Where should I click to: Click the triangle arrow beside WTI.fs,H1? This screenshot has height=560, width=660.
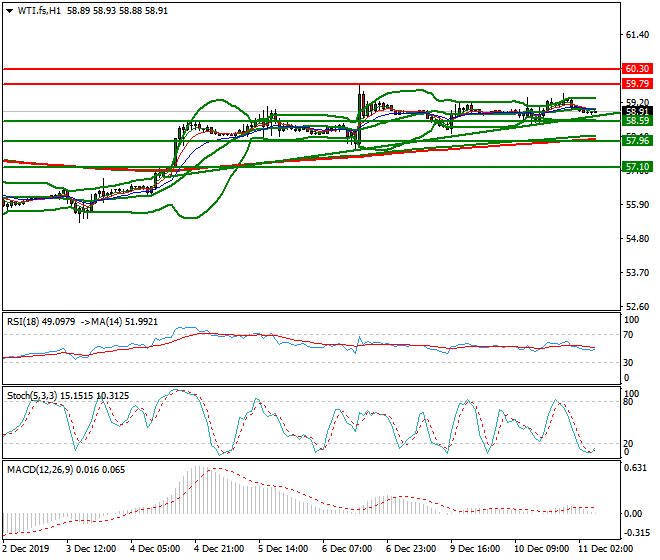pyautogui.click(x=9, y=10)
